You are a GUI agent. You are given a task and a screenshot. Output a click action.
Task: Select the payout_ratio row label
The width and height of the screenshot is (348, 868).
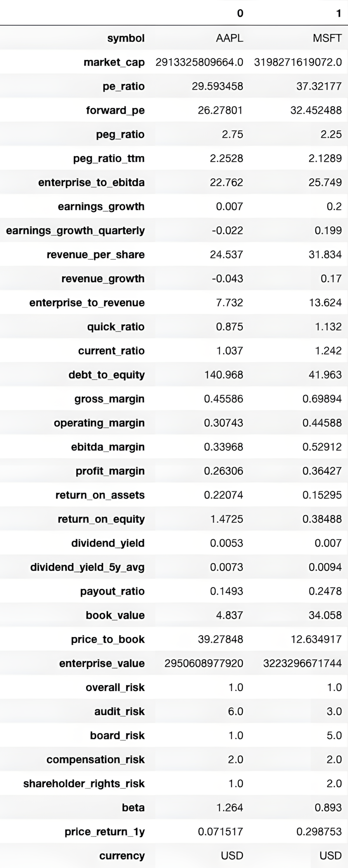click(112, 591)
